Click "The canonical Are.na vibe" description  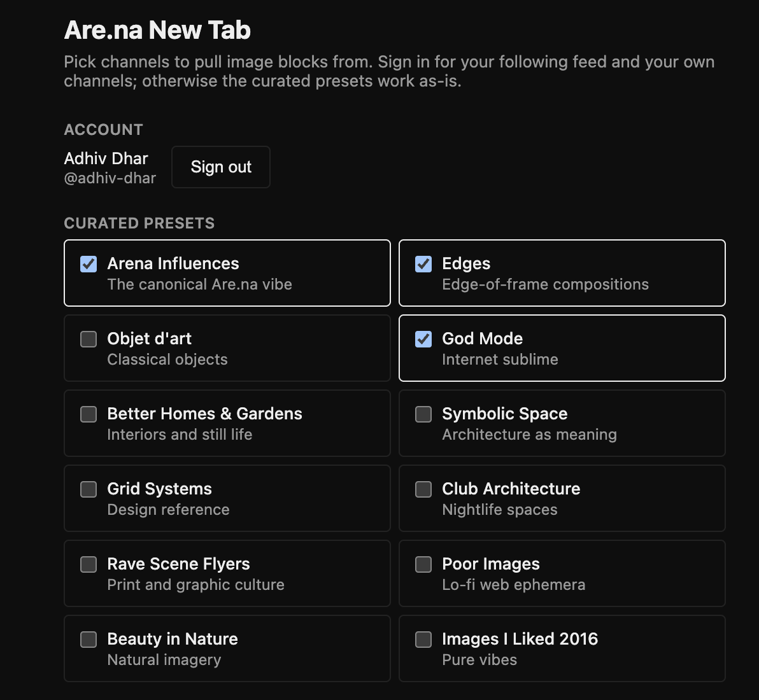click(199, 284)
